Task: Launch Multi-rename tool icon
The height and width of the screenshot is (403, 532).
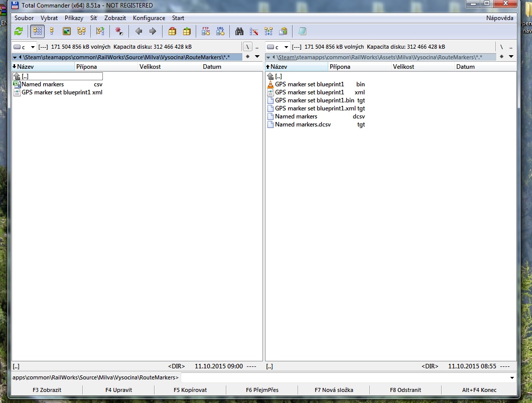Action: click(254, 32)
